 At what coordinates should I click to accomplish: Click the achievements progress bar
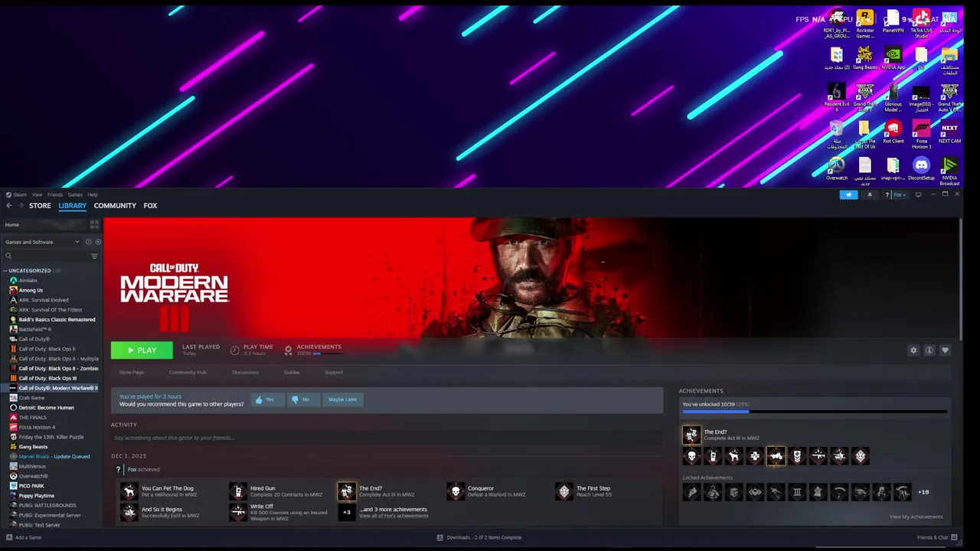click(x=815, y=412)
